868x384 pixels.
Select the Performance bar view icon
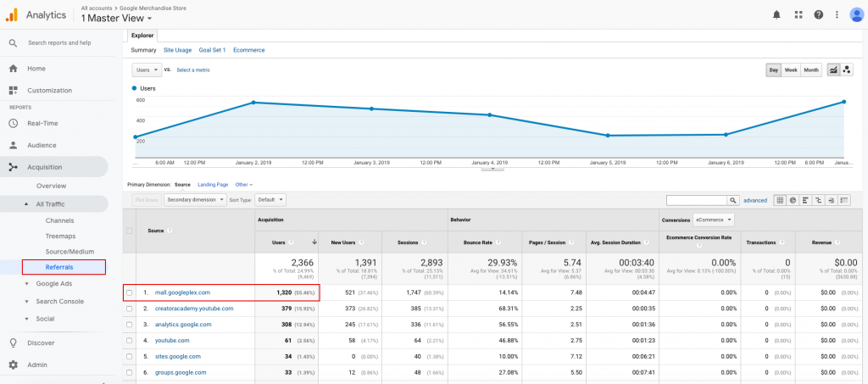pyautogui.click(x=805, y=200)
